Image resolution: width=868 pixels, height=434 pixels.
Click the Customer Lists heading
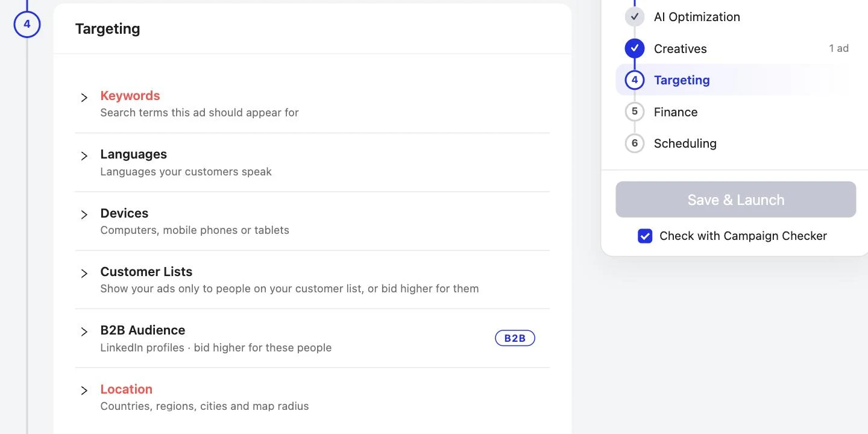[146, 272]
